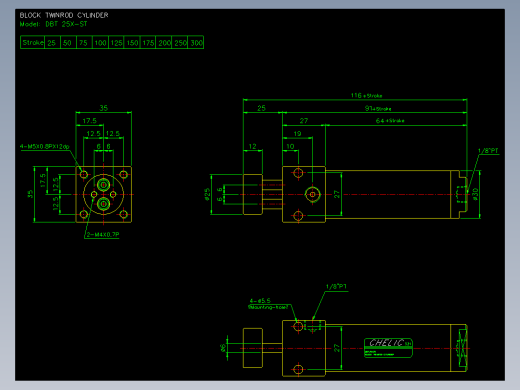Image resolution: width=520 pixels, height=390 pixels.
Task: Select stroke value 200 in the table
Action: coord(164,43)
